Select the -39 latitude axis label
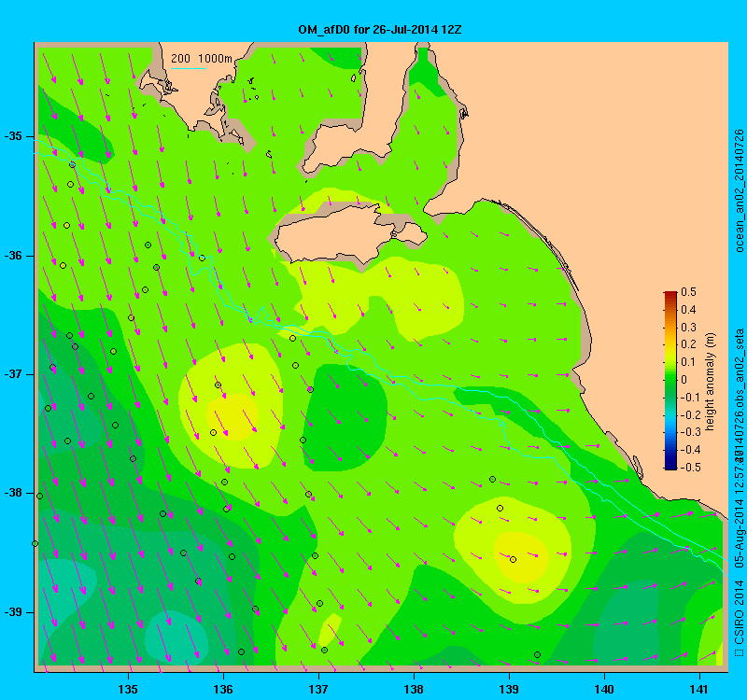The width and height of the screenshot is (747, 700). (x=13, y=612)
